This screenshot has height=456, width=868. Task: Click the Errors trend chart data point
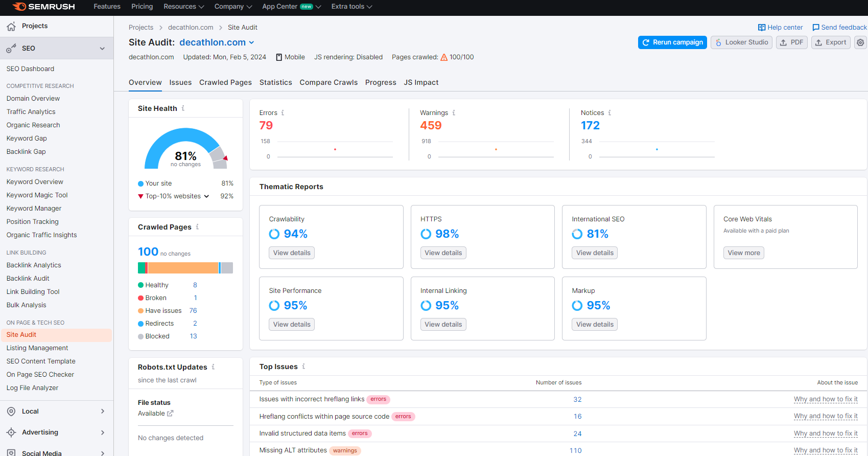pyautogui.click(x=335, y=149)
